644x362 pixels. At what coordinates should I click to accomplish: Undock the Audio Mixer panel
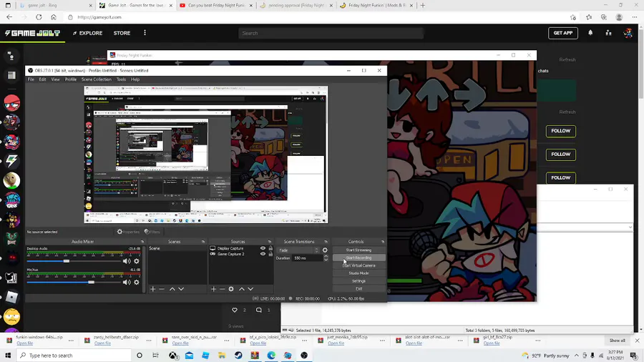point(142,242)
